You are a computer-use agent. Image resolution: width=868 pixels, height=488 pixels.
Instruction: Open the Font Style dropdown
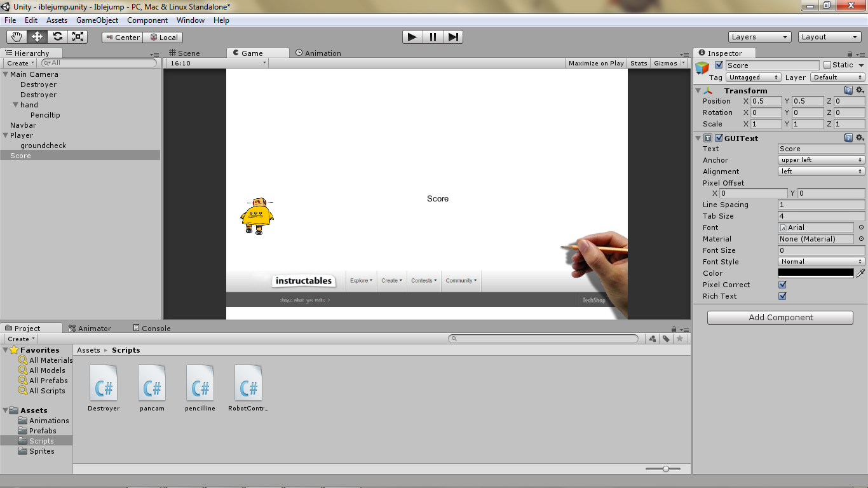(822, 262)
